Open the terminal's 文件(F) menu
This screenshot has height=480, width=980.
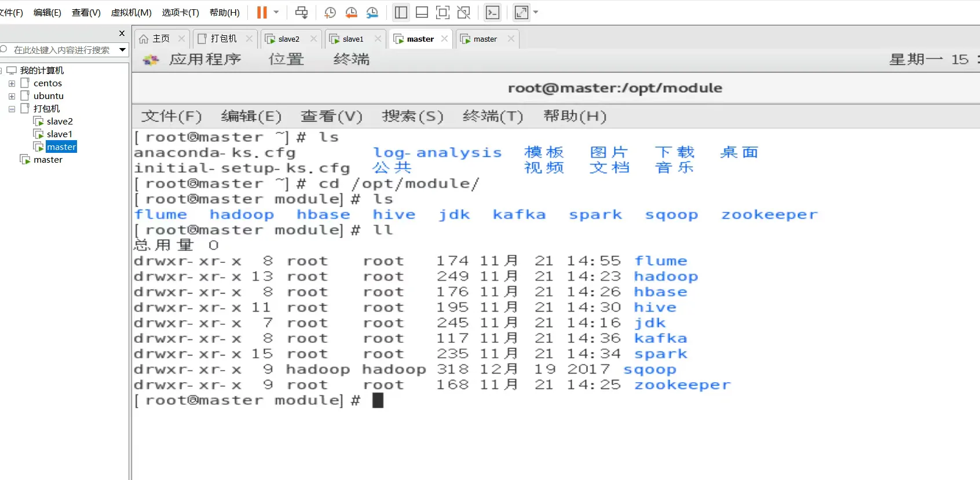tap(171, 116)
